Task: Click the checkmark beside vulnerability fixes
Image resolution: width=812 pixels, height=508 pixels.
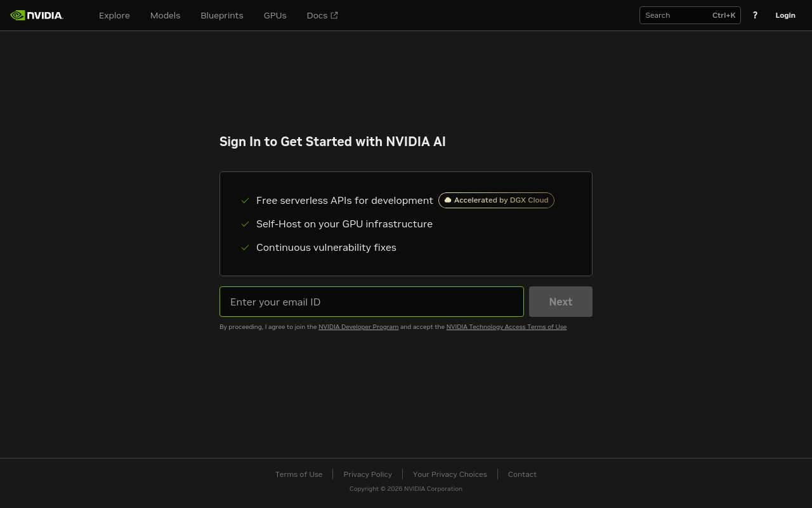Action: coord(246,248)
